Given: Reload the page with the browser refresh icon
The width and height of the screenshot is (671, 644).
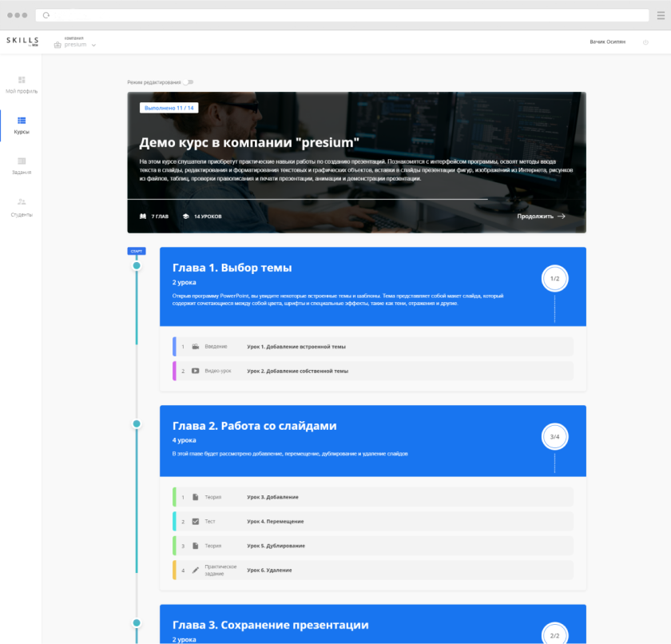Looking at the screenshot, I should [x=46, y=15].
